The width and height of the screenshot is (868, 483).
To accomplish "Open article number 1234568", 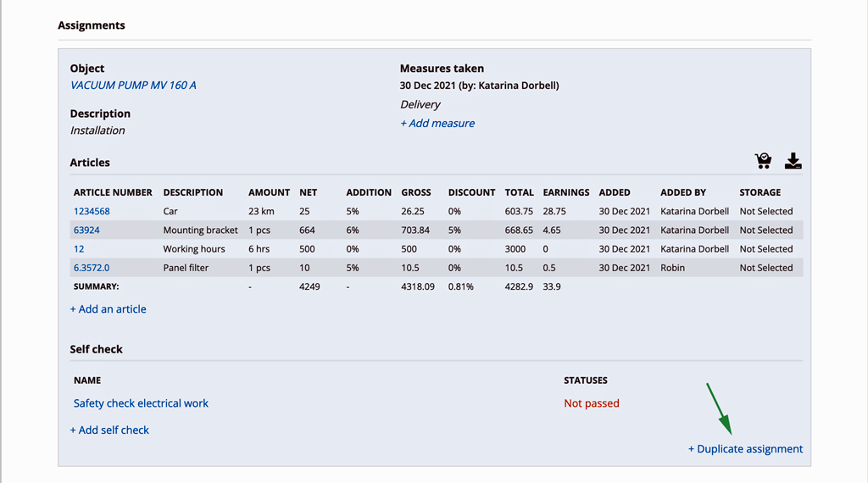I will tap(92, 211).
